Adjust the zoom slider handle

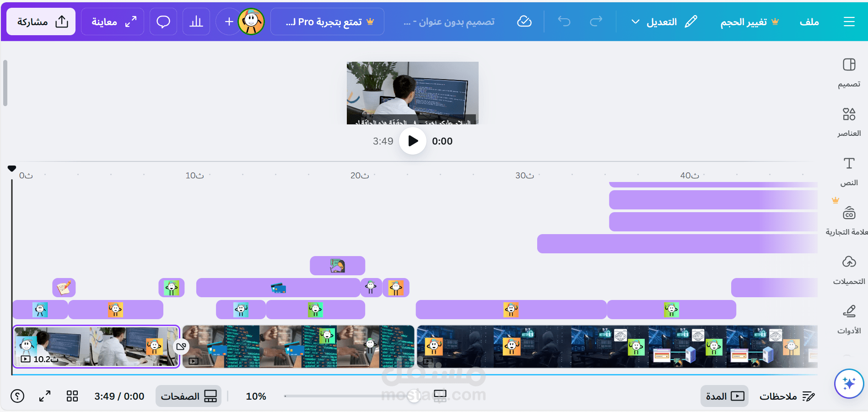point(414,396)
